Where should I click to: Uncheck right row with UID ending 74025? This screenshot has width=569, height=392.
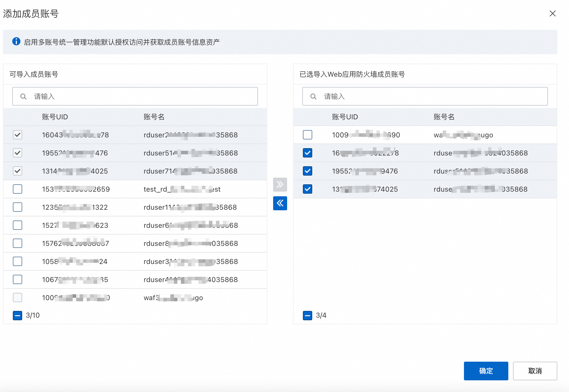(x=308, y=189)
